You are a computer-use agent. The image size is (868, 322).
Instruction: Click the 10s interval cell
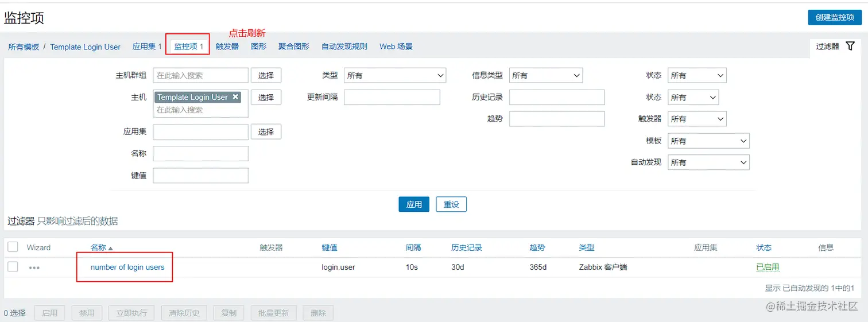point(412,267)
